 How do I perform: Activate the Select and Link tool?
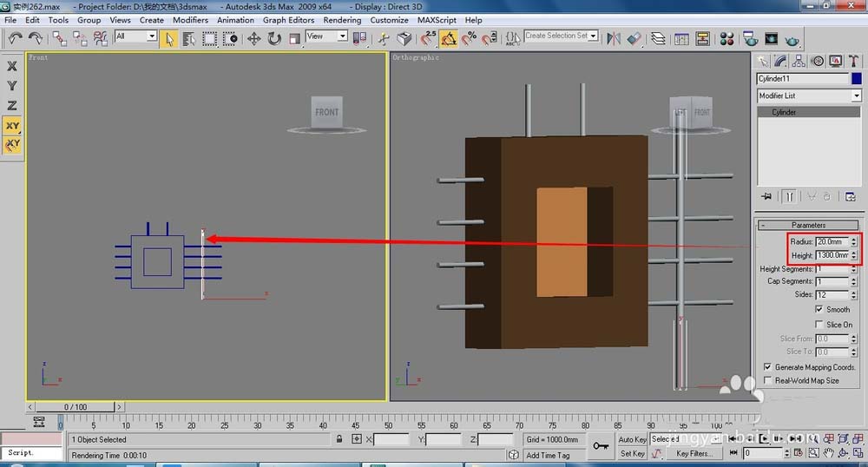point(59,38)
